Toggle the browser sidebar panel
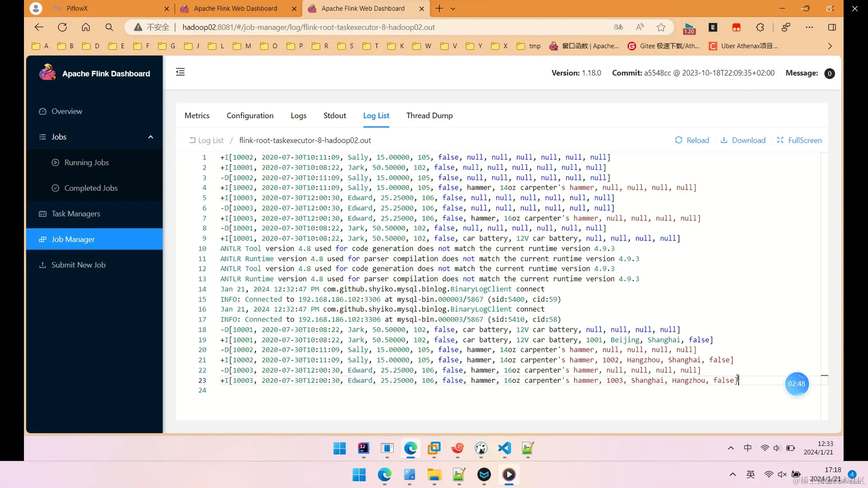The width and height of the screenshot is (868, 488). tap(832, 27)
